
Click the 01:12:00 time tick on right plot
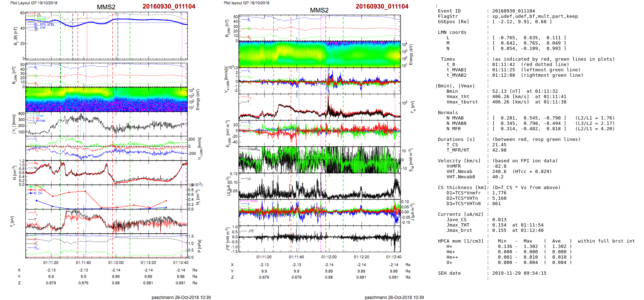click(329, 257)
